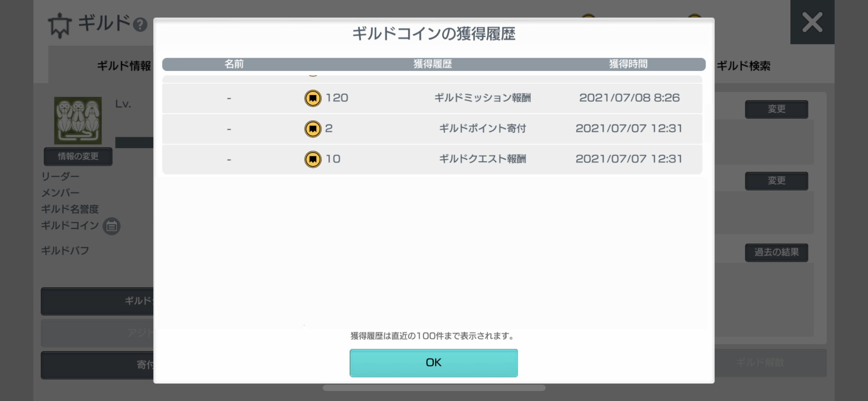868x401 pixels.
Task: Click the 獲得時間 column header
Action: point(628,64)
